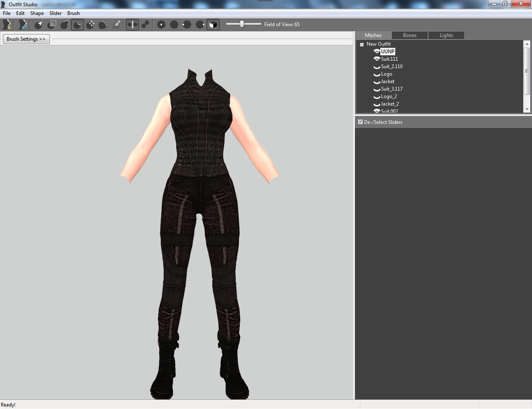Select the Select vertex arrow tool
Image resolution: width=532 pixels, height=409 pixels.
coord(39,25)
